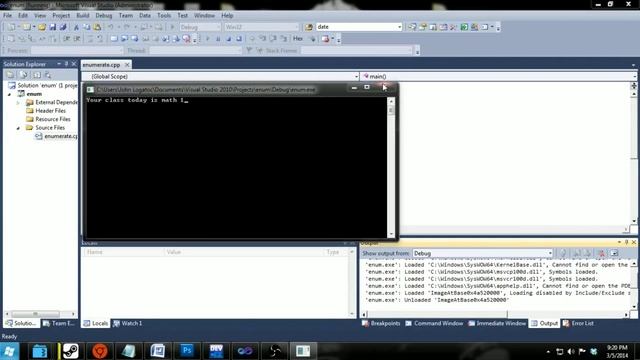Open the Window menu
This screenshot has height=360, width=640.
pos(204,16)
